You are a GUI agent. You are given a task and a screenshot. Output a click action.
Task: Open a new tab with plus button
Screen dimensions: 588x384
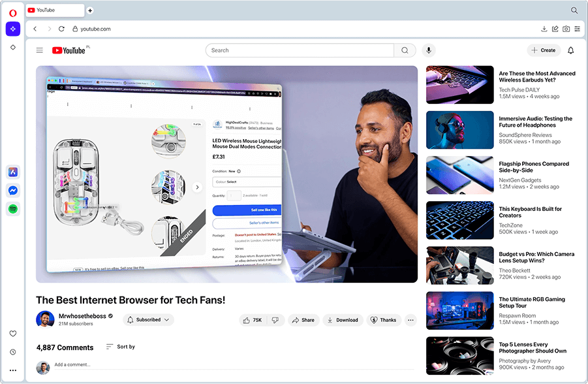pyautogui.click(x=90, y=10)
